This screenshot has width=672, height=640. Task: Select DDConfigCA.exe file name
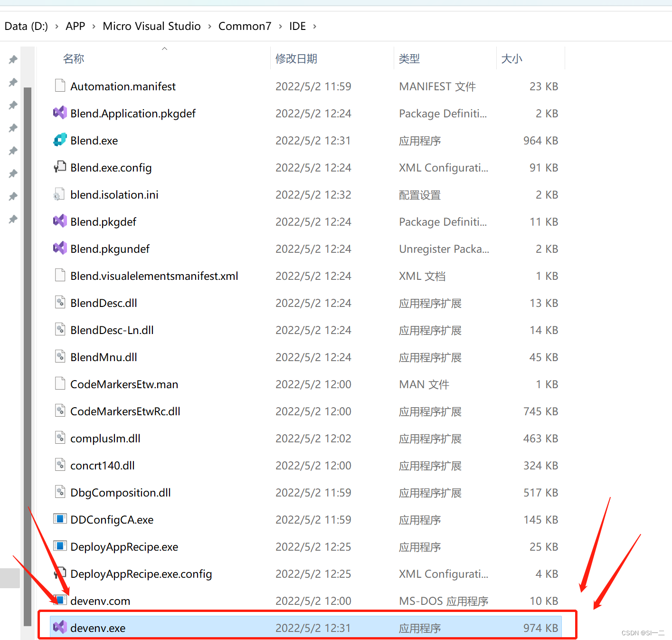point(112,520)
